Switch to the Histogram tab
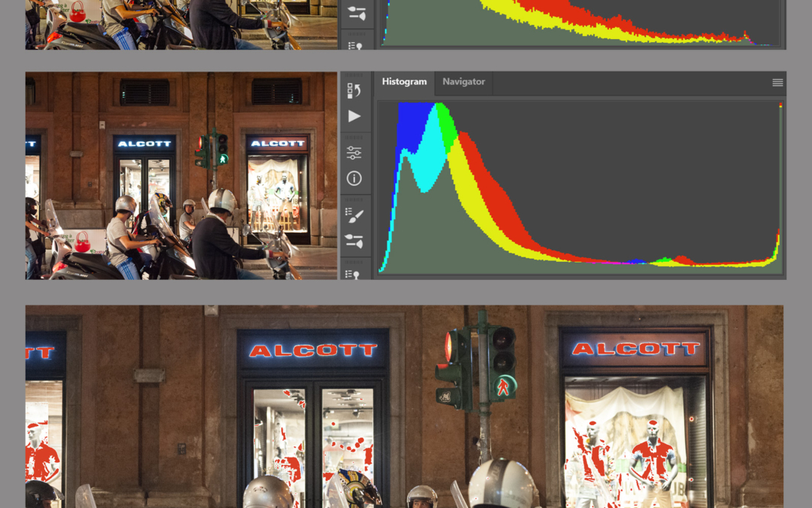This screenshot has width=812, height=508. pyautogui.click(x=404, y=82)
